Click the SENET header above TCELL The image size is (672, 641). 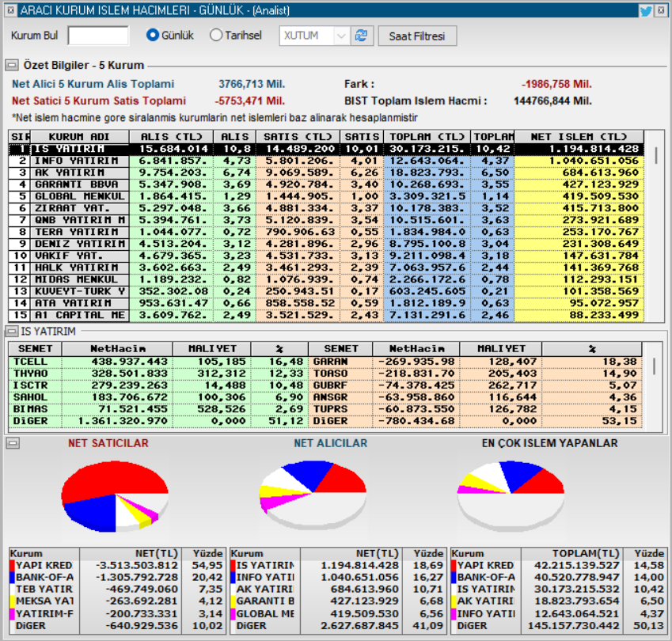[x=35, y=349]
